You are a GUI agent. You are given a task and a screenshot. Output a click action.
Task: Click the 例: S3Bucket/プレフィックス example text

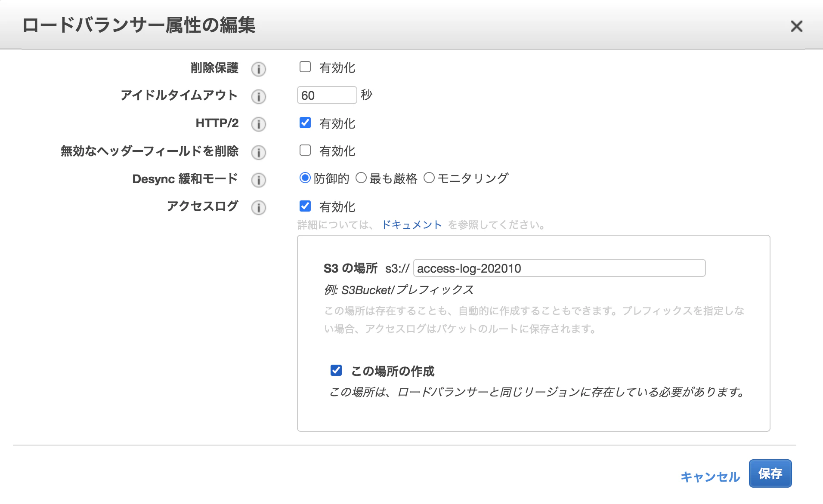coord(399,290)
